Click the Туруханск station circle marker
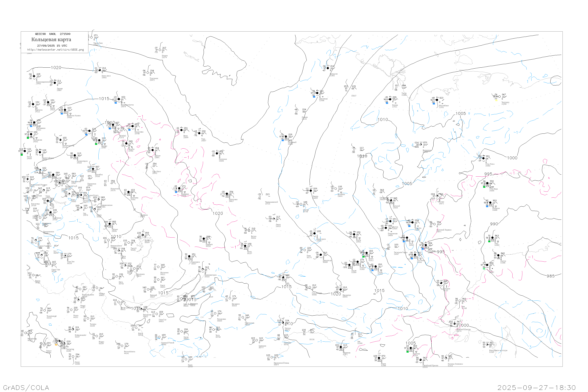 pyautogui.click(x=148, y=73)
